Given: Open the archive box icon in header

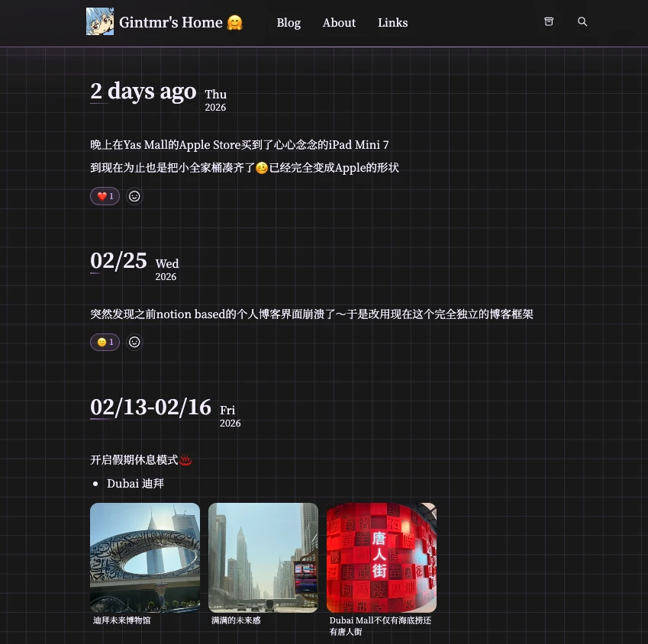Looking at the screenshot, I should point(549,22).
